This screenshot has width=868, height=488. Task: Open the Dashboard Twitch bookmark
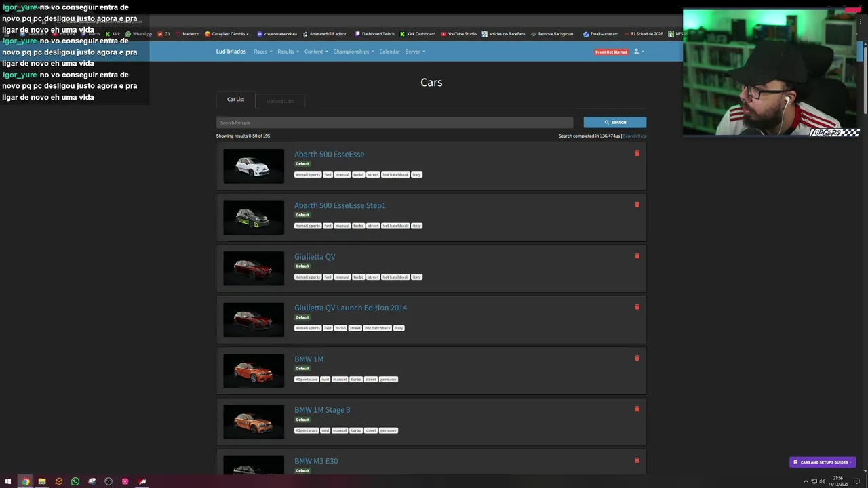[374, 34]
